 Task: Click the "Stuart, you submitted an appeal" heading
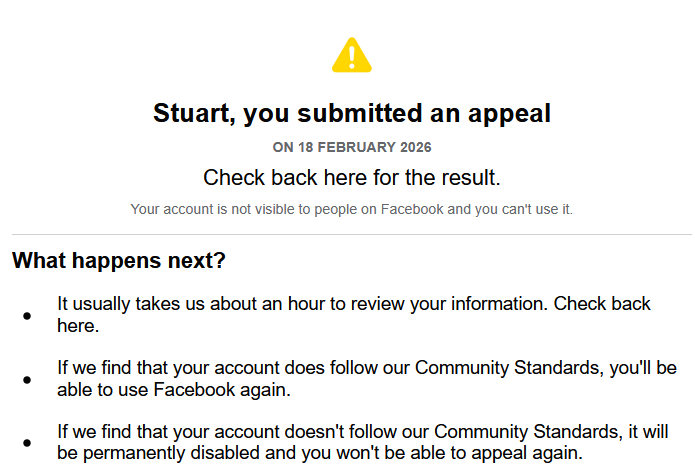(351, 113)
